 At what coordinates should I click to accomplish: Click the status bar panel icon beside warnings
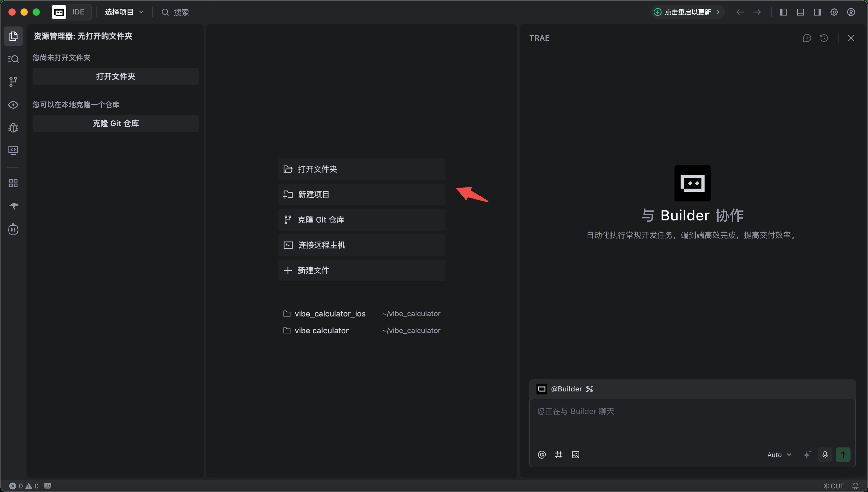(x=48, y=486)
